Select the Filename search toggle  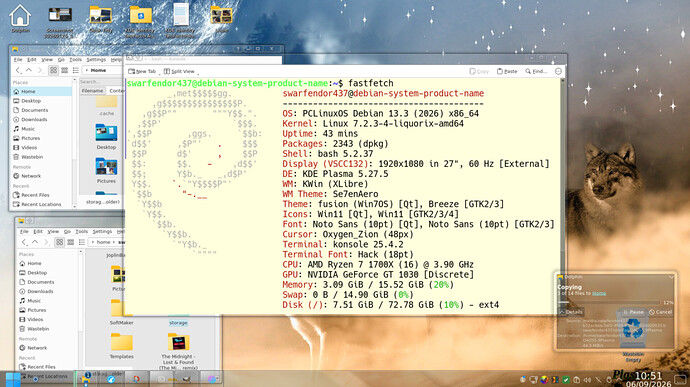92,91
